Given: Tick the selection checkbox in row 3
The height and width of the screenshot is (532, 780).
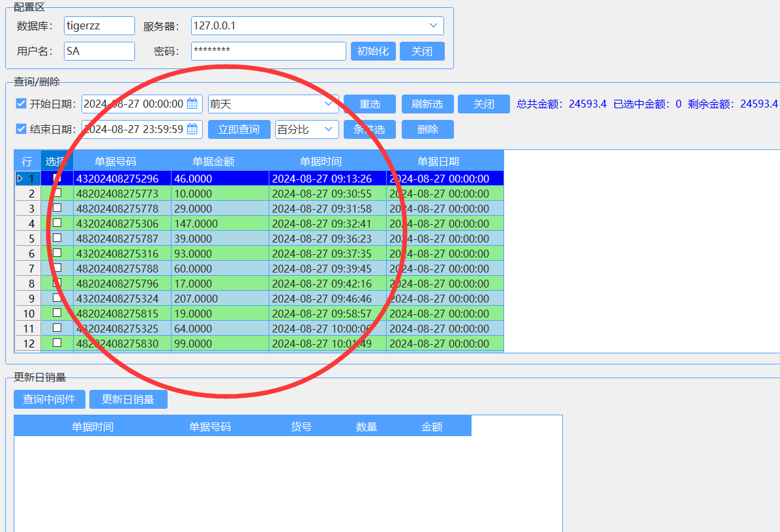Looking at the screenshot, I should [x=57, y=208].
